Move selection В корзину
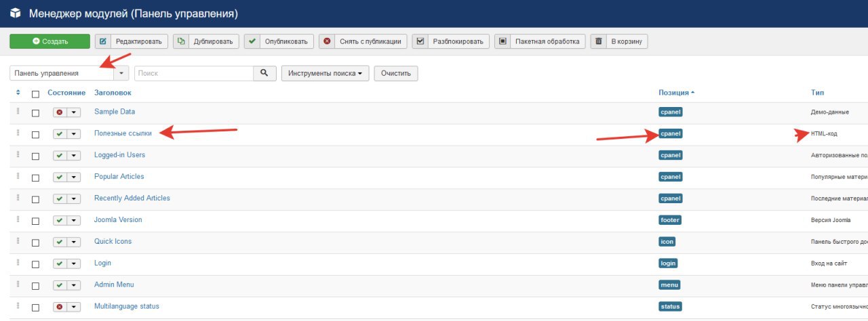The height and width of the screenshot is (321, 868). [x=619, y=41]
